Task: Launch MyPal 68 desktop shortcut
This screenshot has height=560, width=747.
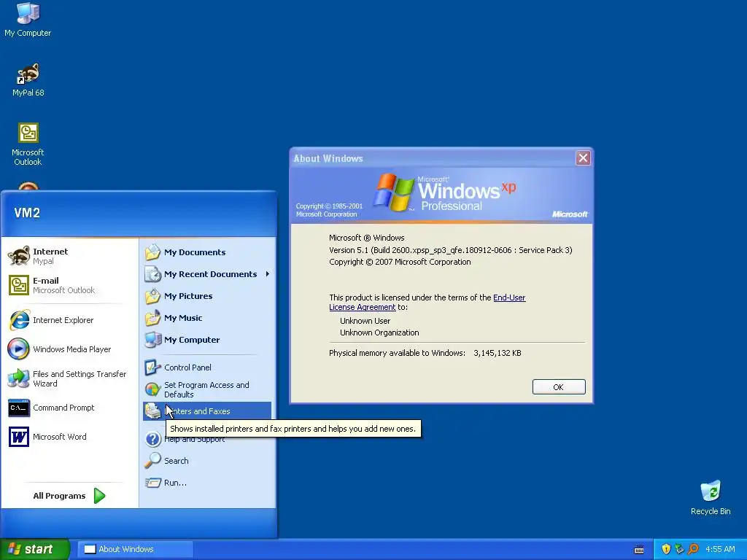Action: click(28, 79)
